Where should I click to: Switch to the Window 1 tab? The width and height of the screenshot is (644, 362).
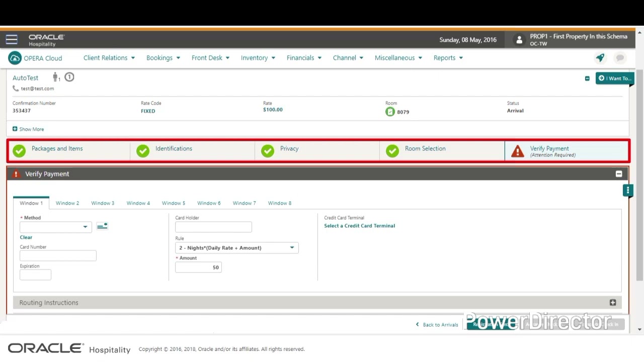31,203
